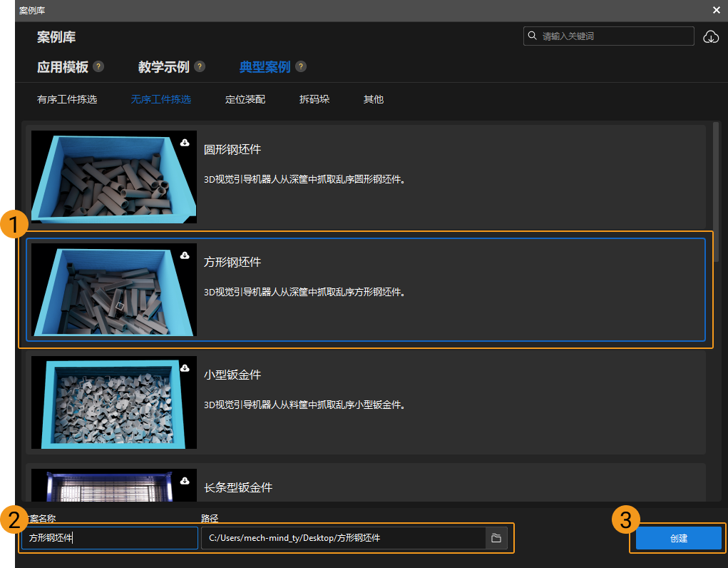Click the download icon on 小型钣金件 thumbnail
Screen dimensions: 728x568
click(x=185, y=367)
